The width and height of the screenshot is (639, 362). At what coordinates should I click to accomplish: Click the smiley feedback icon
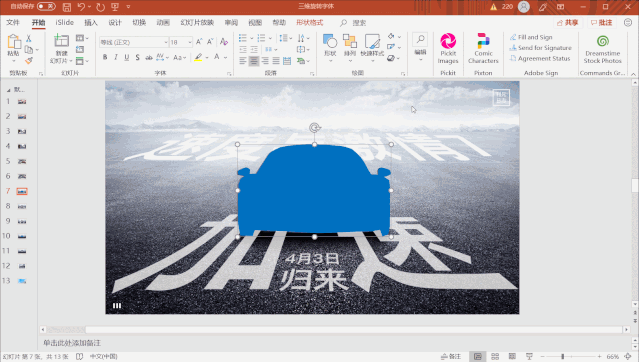pyautogui.click(x=628, y=23)
